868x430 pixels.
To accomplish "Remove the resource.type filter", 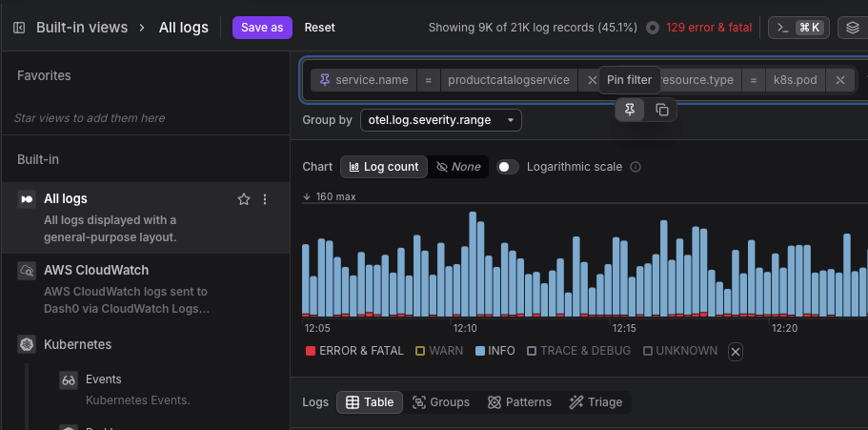I will (840, 80).
